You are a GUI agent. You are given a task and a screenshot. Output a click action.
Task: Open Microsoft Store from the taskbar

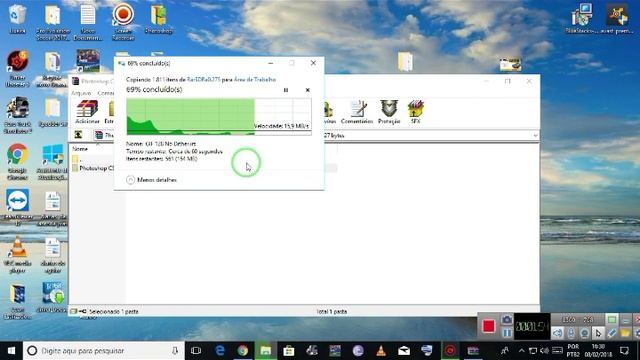coord(289,351)
